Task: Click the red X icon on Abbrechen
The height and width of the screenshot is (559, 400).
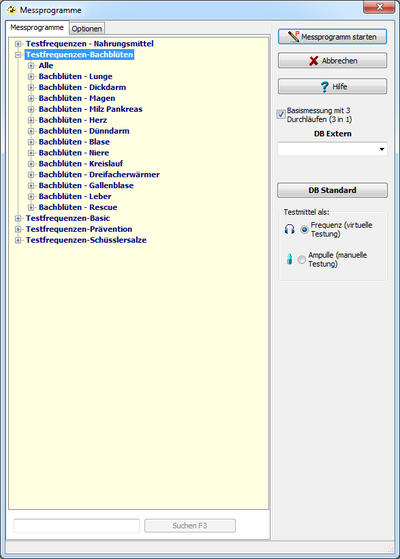Action: coord(313,61)
